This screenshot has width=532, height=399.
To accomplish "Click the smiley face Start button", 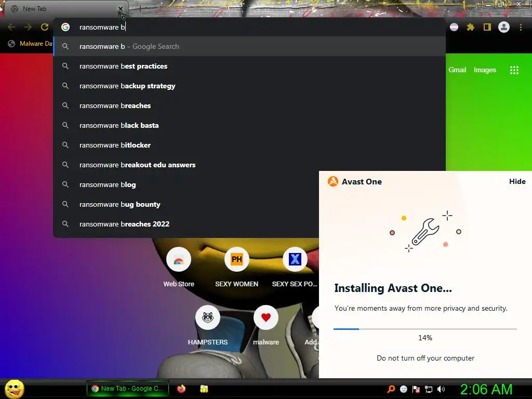I will coord(15,389).
